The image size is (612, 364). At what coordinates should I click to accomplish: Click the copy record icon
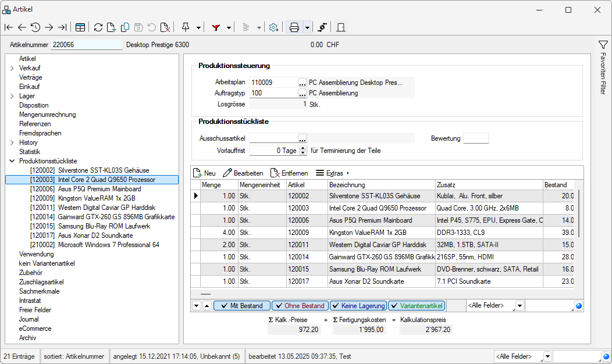124,27
